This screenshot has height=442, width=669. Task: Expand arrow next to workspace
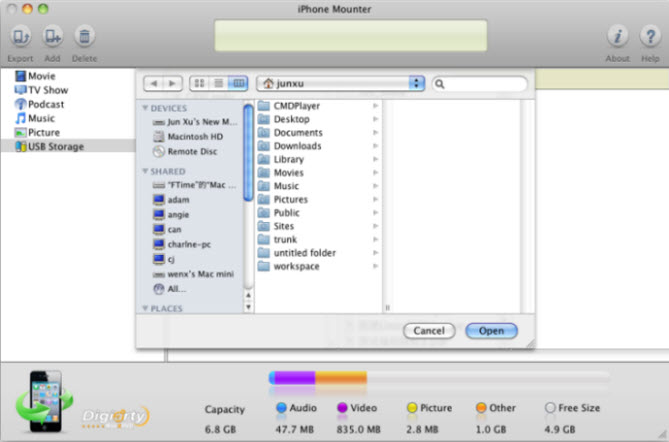tap(375, 266)
